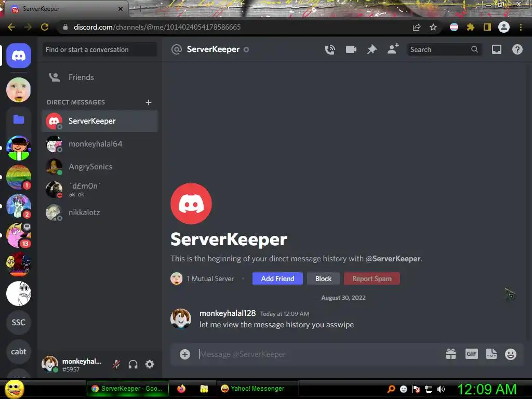Toggle Chrome side panel
Screen dimensions: 532x399
[487, 27]
